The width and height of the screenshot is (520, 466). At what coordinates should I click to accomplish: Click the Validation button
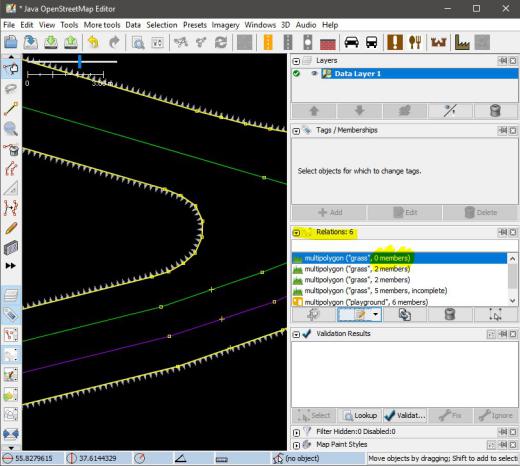point(405,416)
